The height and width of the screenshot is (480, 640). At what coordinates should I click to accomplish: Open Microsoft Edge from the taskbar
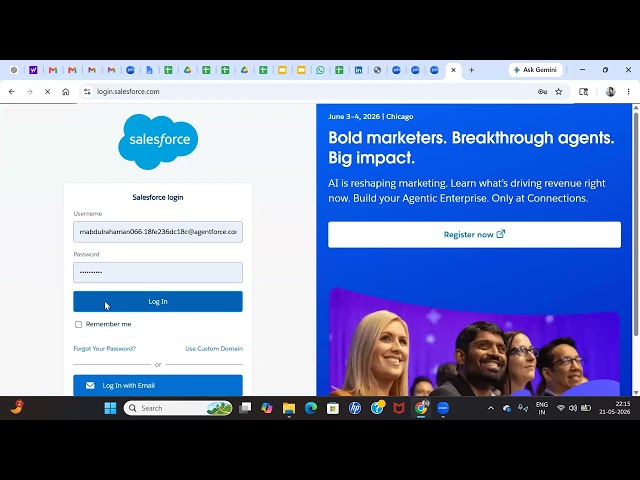coord(311,408)
